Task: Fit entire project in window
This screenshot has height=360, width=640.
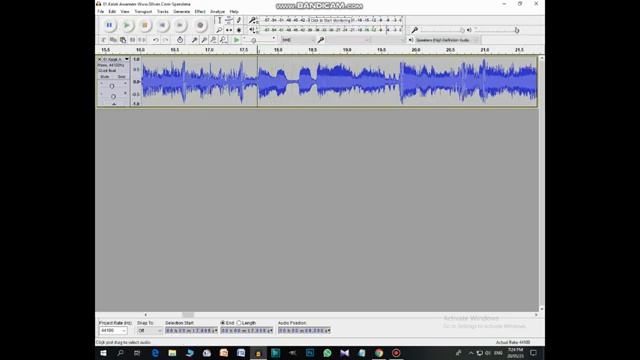Action: [223, 40]
